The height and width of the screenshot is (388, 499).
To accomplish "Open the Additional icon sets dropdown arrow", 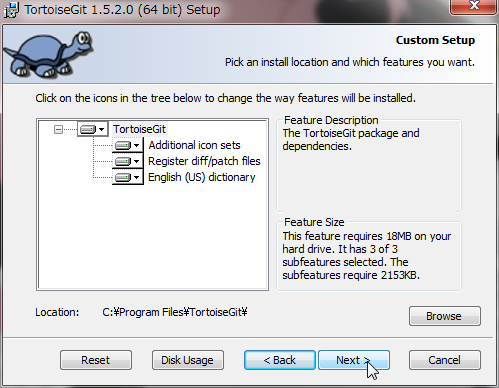I will point(136,145).
